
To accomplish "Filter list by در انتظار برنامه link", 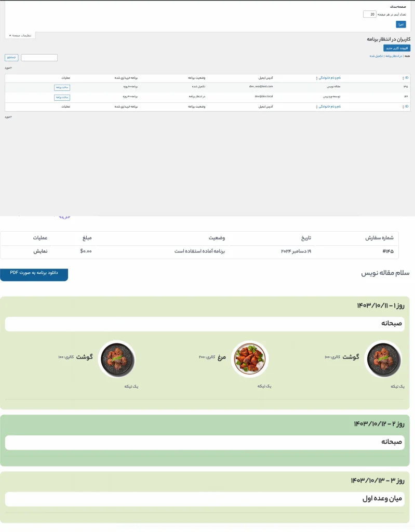I will click(394, 56).
